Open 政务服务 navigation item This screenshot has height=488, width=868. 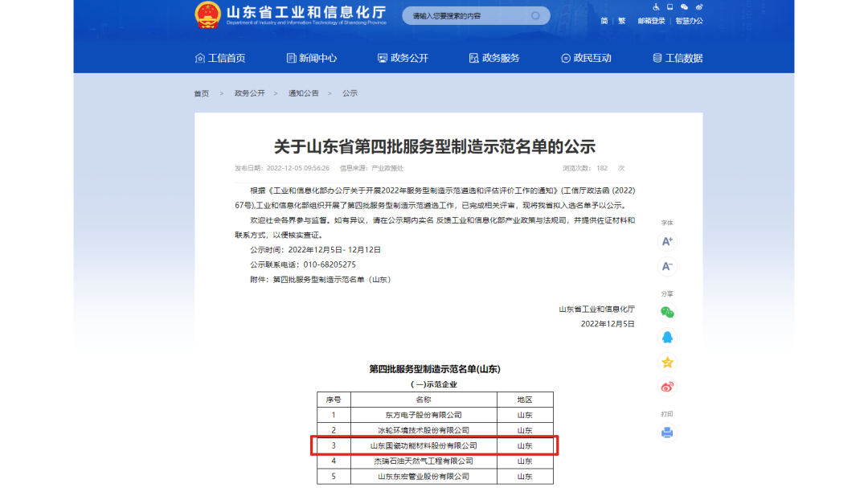[494, 58]
